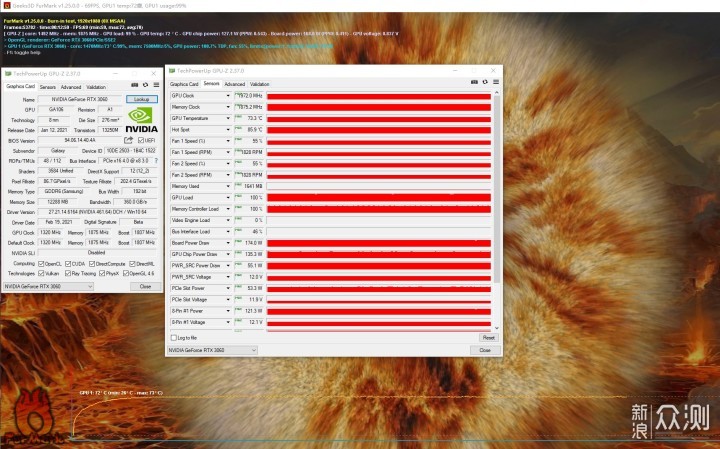Open GPU Load sensor dropdown
Image resolution: width=720 pixels, height=449 pixels.
(x=228, y=197)
